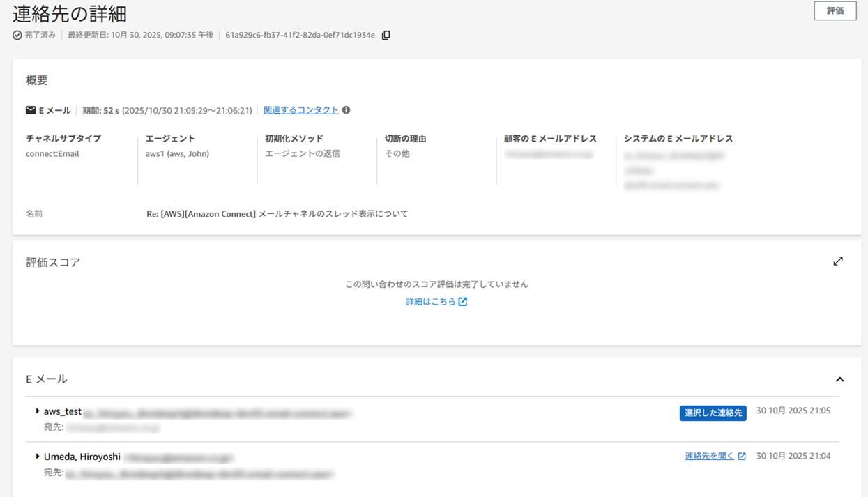Click the external-link icon after 詳細はこちら
Image resolution: width=868 pixels, height=497 pixels.
tap(463, 302)
